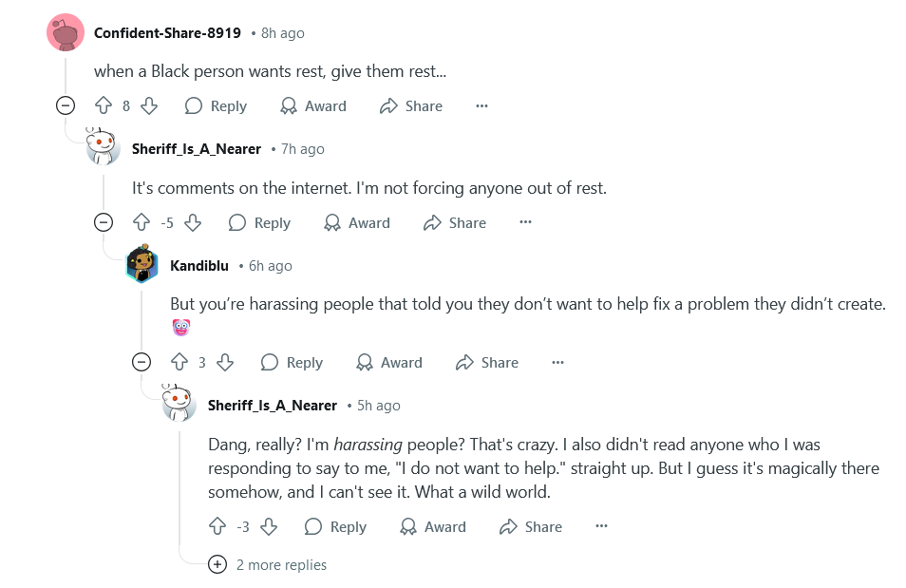Open Sheriff_Is_A_Nearer username at 7h ago
Screen dimensions: 906x588
click(x=197, y=149)
